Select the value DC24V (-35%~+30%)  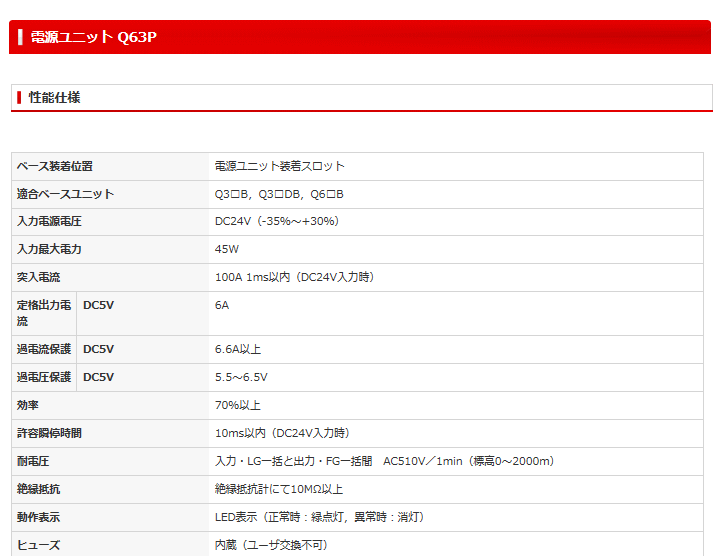[277, 222]
